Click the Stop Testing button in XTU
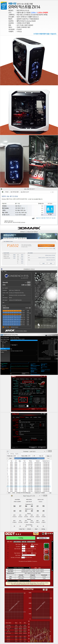This screenshot has height=644, width=58. point(14,345)
